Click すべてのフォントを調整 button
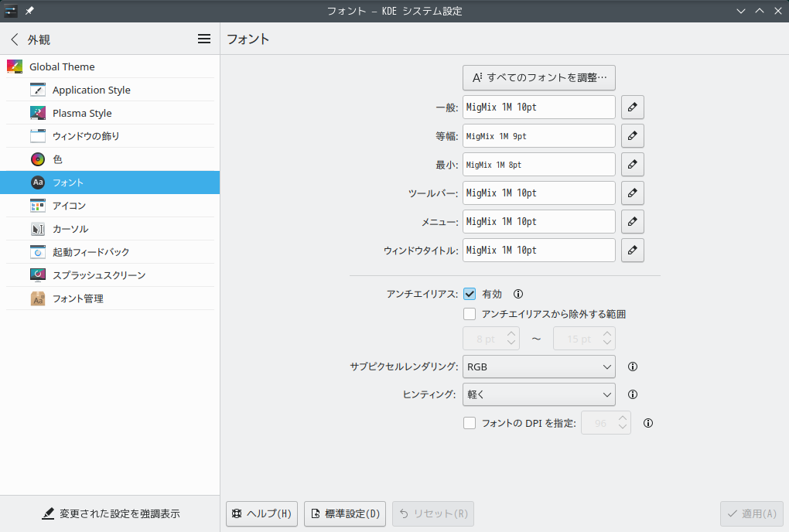Image resolution: width=789 pixels, height=532 pixels. click(539, 77)
